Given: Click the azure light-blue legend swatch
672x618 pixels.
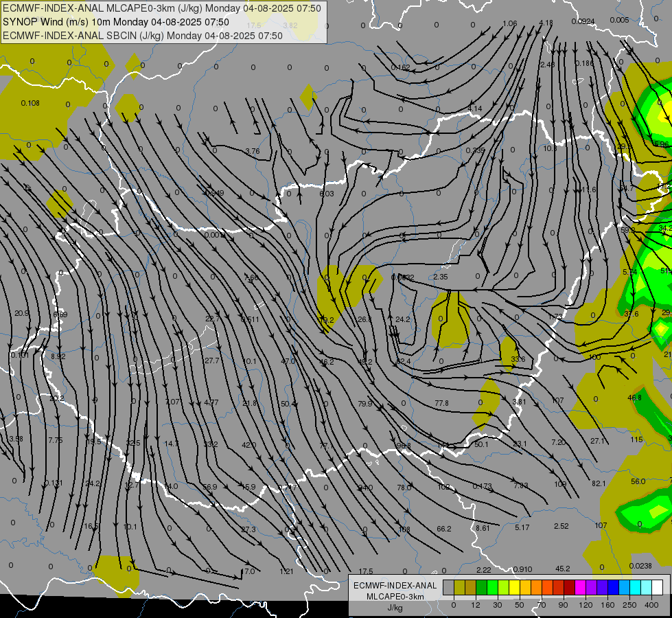Looking at the screenshot, I should click(625, 587).
